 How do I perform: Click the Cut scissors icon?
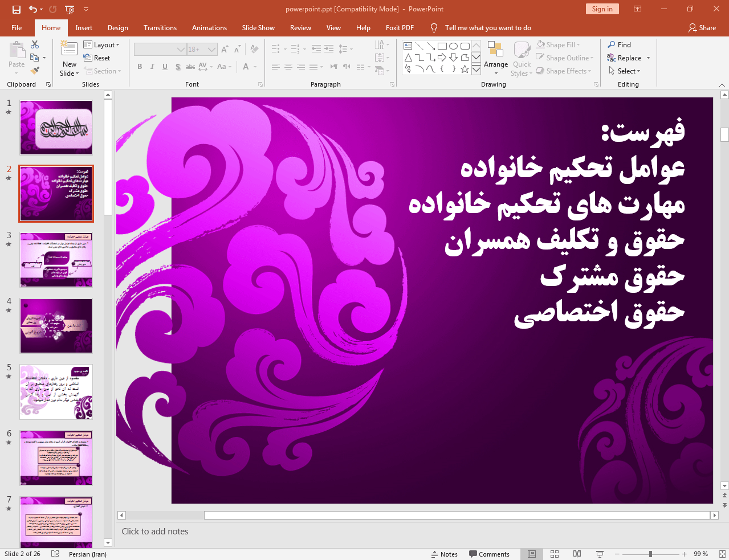tap(35, 44)
